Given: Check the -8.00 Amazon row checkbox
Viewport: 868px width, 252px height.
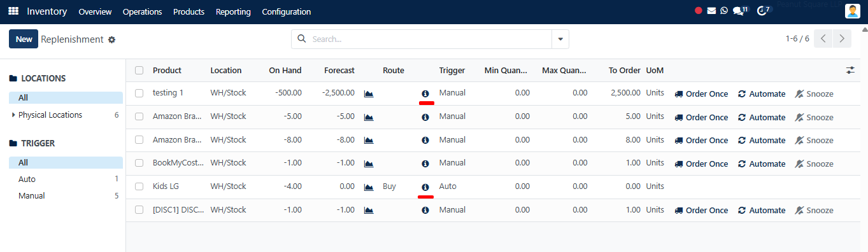Looking at the screenshot, I should tap(139, 139).
